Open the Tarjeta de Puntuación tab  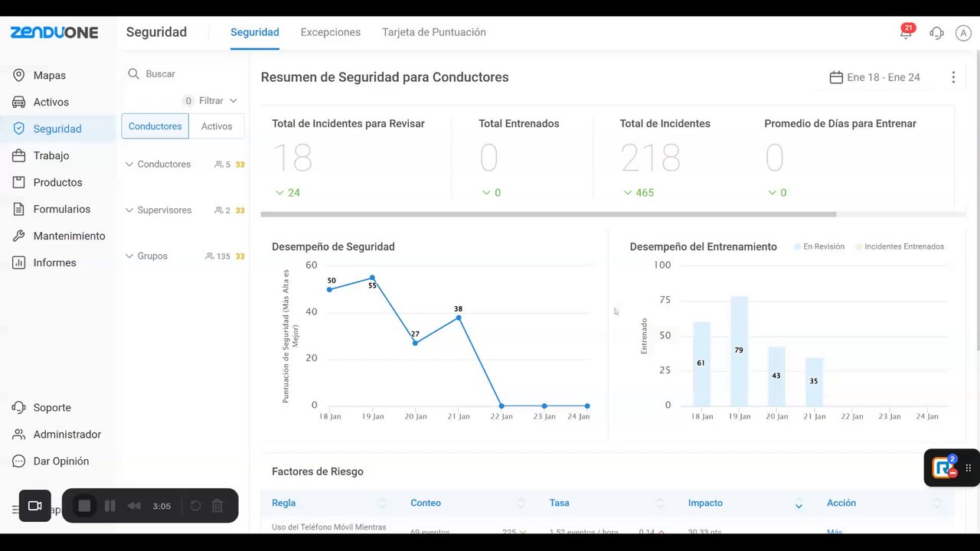tap(433, 32)
